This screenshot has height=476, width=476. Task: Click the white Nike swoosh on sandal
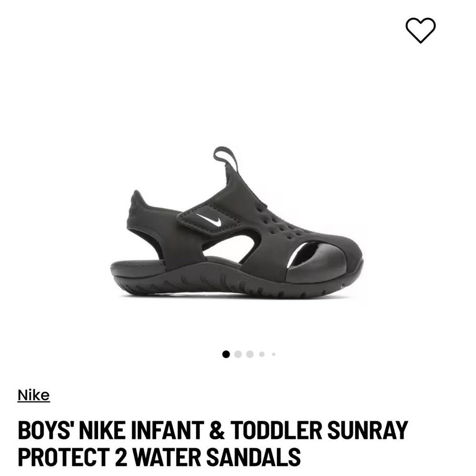pos(208,220)
